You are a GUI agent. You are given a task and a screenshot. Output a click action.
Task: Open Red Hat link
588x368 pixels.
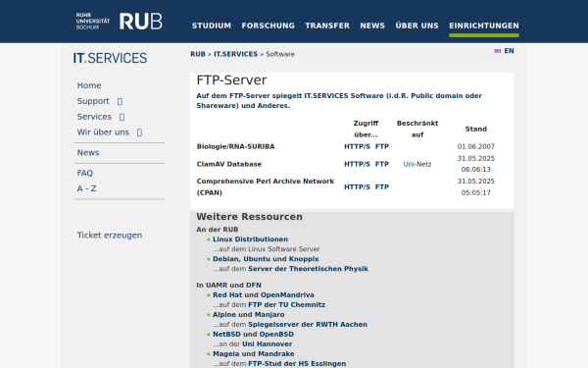coord(227,295)
